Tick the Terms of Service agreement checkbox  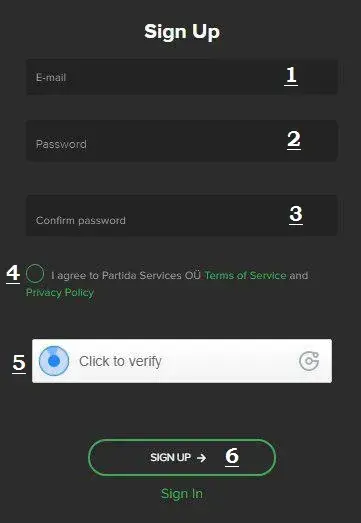[35, 274]
